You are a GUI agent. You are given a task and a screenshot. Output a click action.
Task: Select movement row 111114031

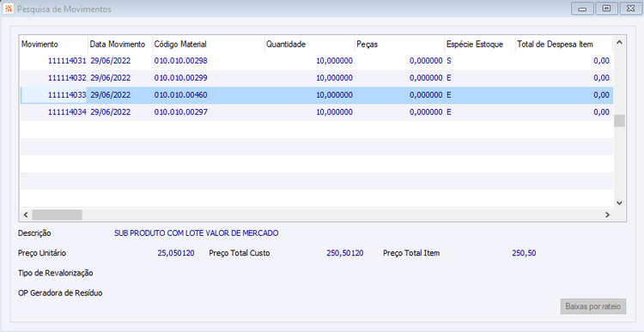(x=317, y=61)
